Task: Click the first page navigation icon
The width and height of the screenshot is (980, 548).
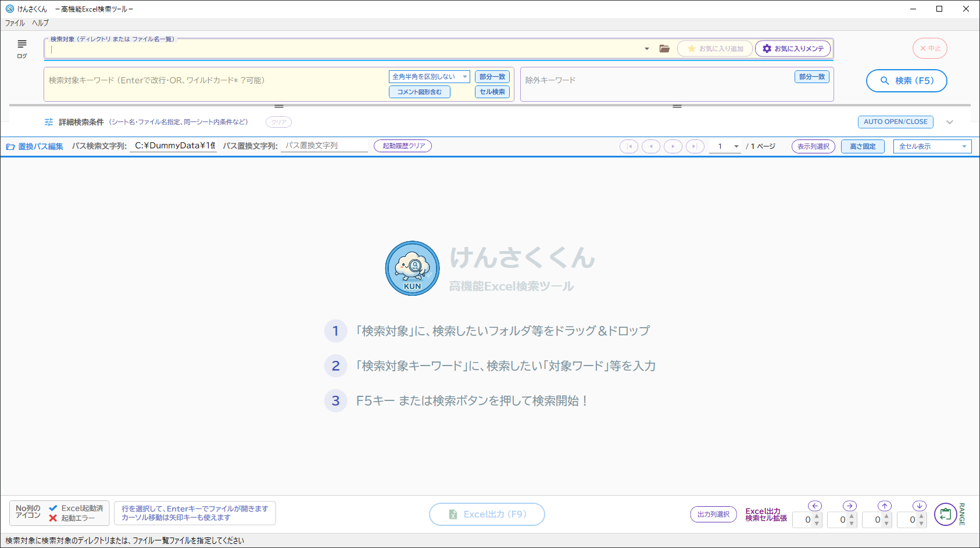Action: pos(629,146)
